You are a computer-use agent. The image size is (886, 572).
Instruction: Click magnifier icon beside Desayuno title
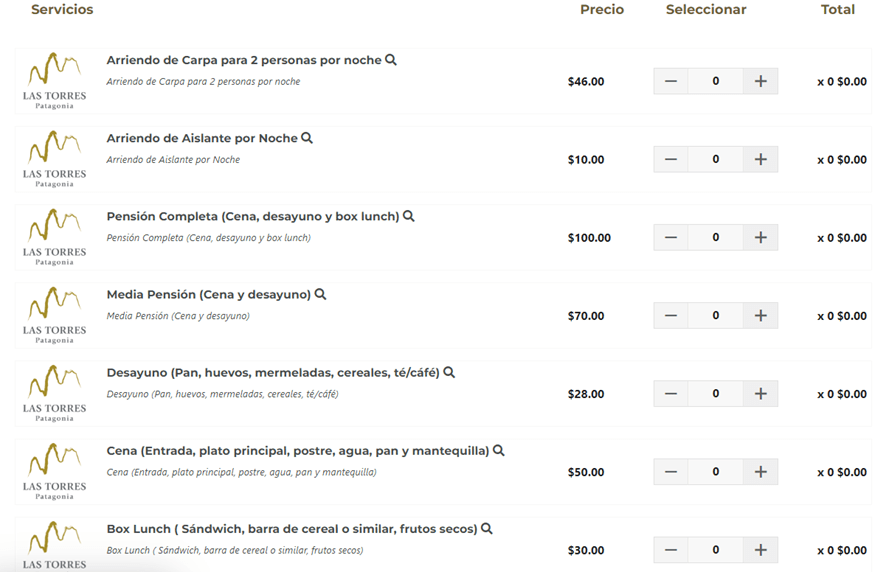(449, 372)
